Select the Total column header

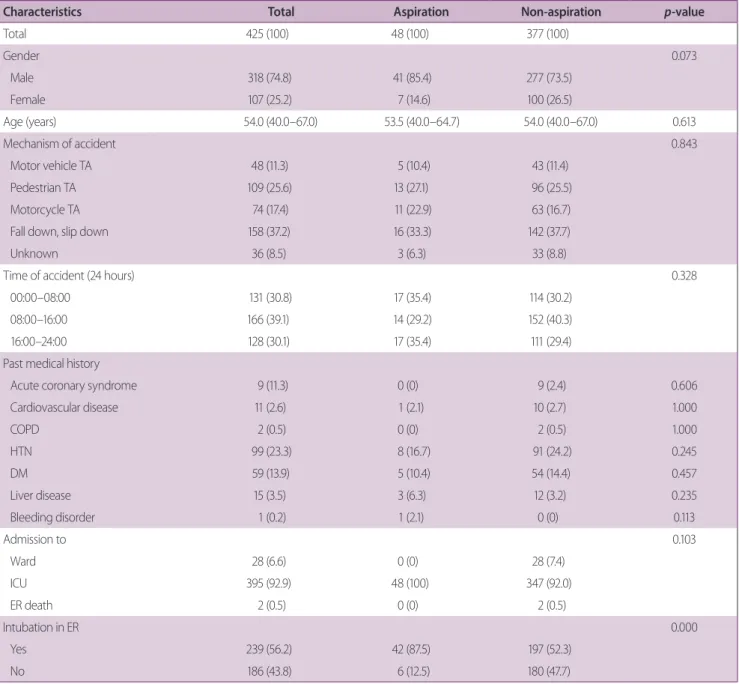[x=281, y=12]
